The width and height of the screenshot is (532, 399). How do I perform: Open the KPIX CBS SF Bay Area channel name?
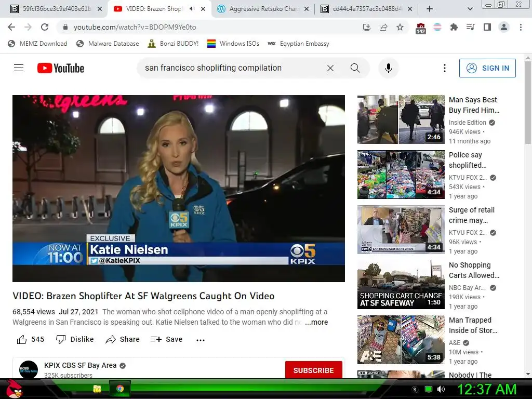[x=81, y=365]
